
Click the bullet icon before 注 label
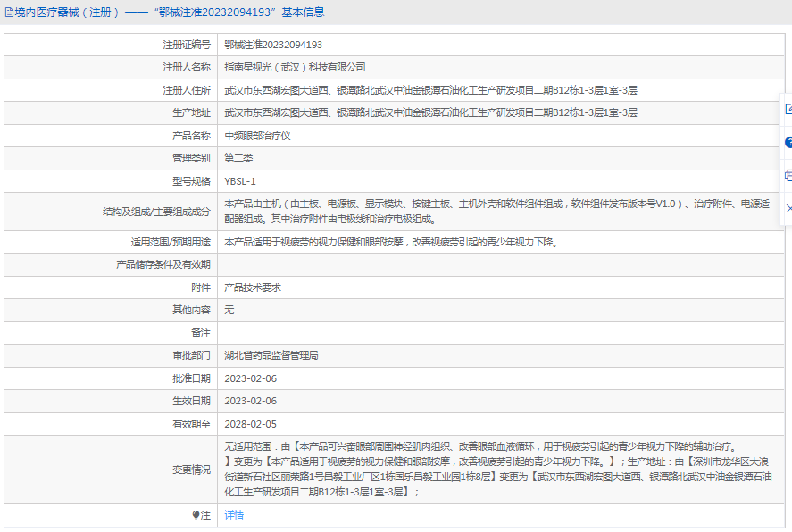pyautogui.click(x=196, y=515)
